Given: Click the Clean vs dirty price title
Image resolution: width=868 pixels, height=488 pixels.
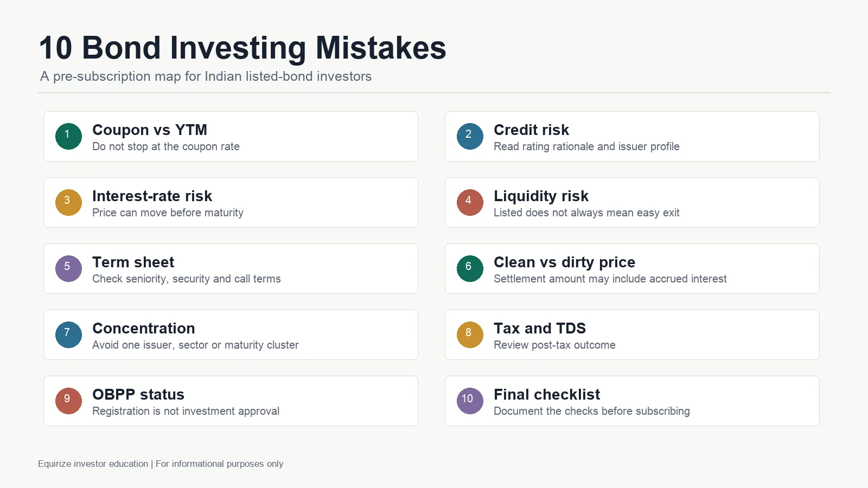Looking at the screenshot, I should point(564,262).
